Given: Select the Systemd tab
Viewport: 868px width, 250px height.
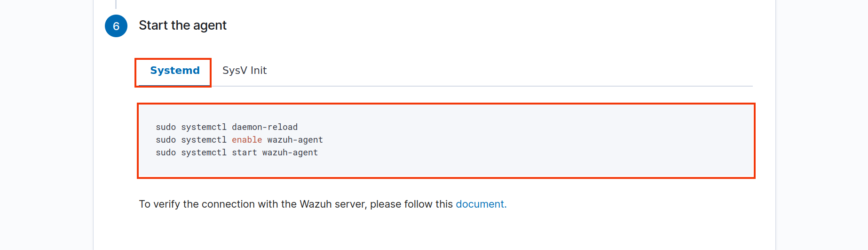Looking at the screenshot, I should 175,71.
